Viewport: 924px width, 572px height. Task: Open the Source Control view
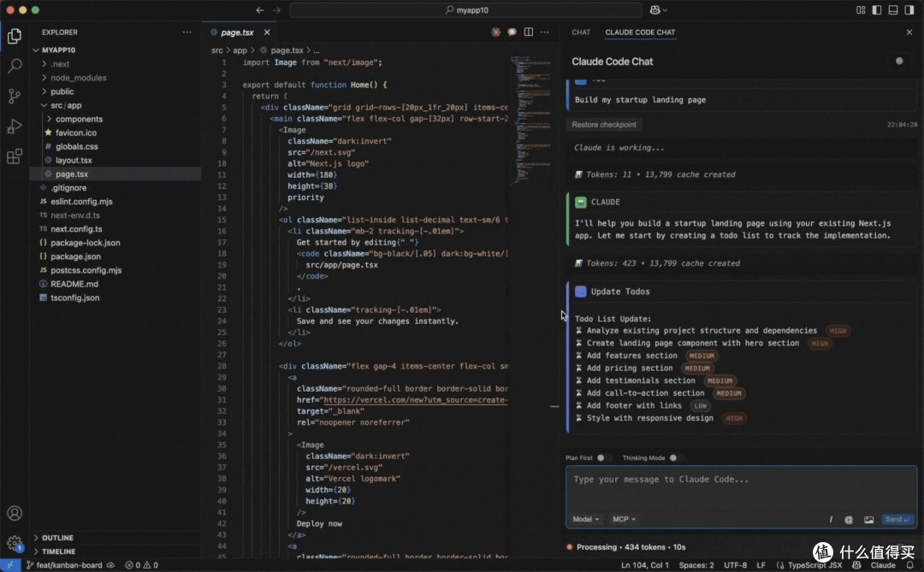click(15, 96)
